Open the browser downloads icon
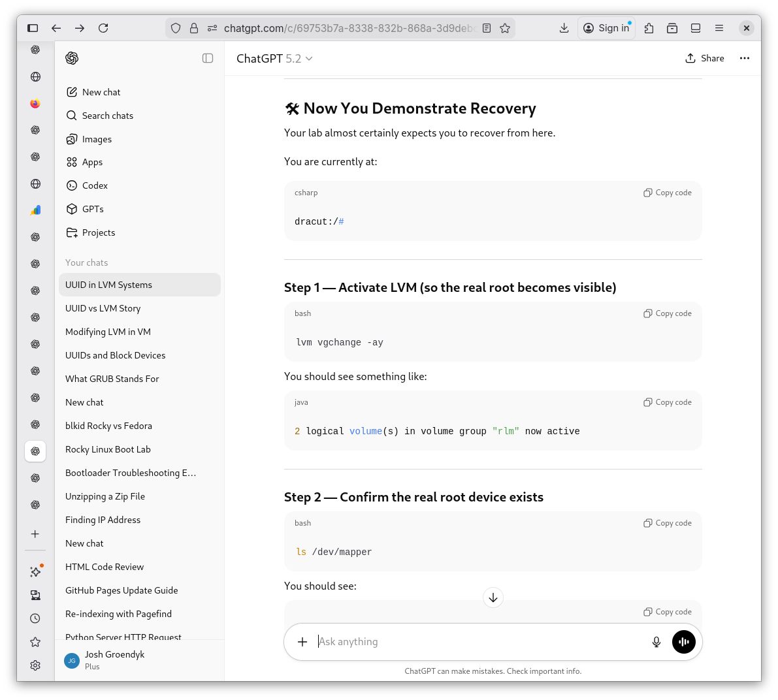This screenshot has height=700, width=778. pos(564,28)
